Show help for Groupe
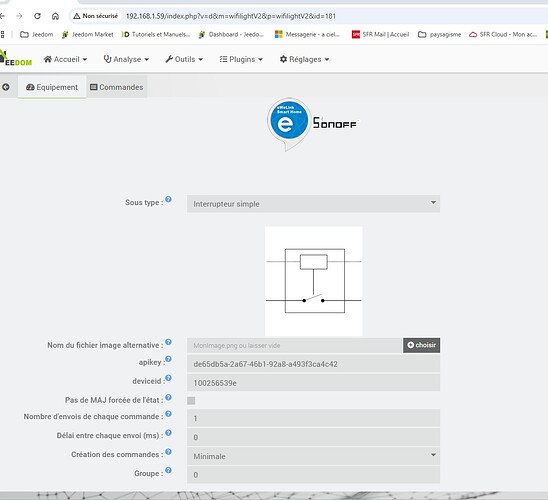Screen dimensions: 548x500 [x=168, y=470]
